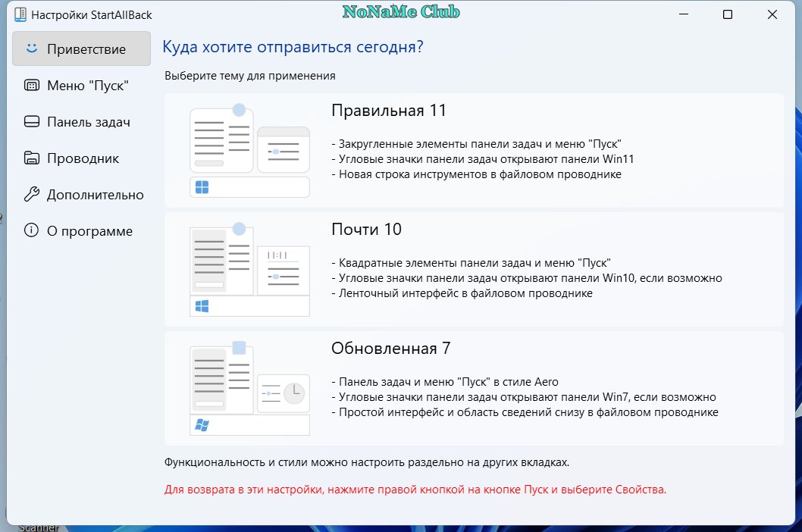Maximize the StartAllBack settings window
The image size is (802, 532).
click(x=727, y=14)
